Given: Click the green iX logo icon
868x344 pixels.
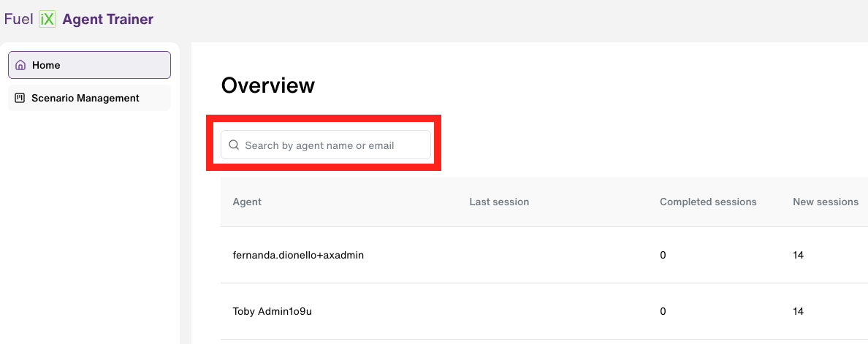Looking at the screenshot, I should click(47, 20).
